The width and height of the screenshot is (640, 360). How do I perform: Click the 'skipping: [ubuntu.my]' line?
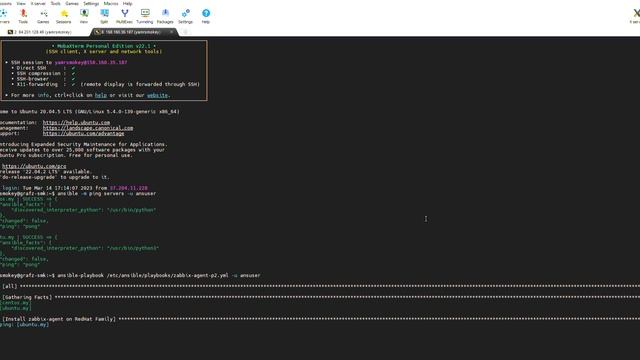(24, 324)
